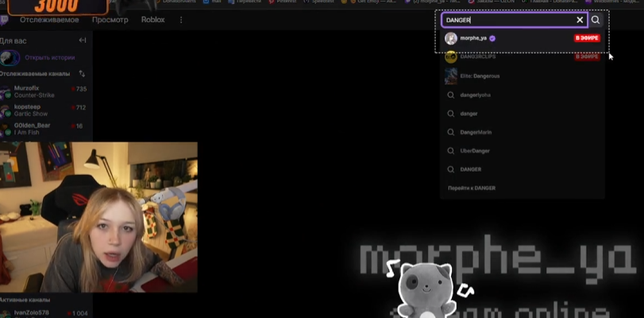Click В ЭФИРЕ badge on DANG3RCLIPS row
Screen dimensions: 644x318
point(587,56)
